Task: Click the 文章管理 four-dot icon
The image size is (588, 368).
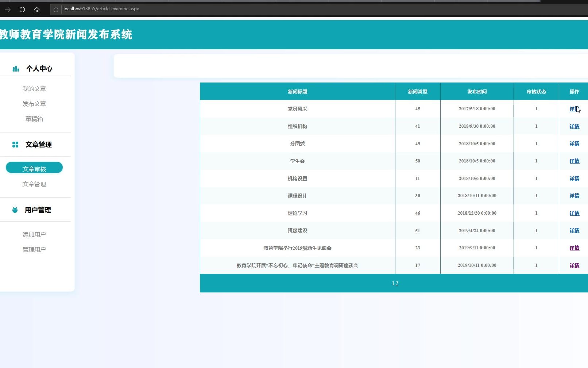Action: tap(15, 145)
